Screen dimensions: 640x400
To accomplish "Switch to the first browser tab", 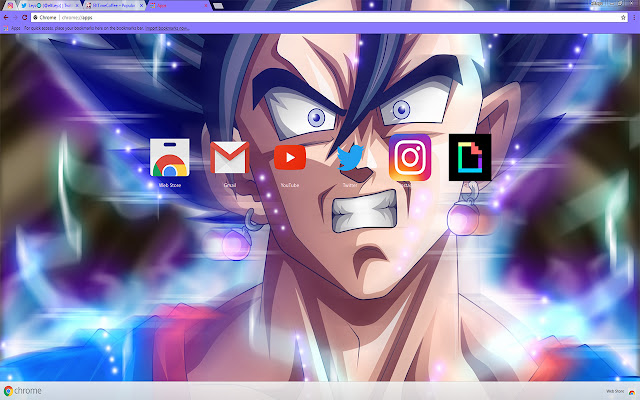I will pyautogui.click(x=9, y=6).
